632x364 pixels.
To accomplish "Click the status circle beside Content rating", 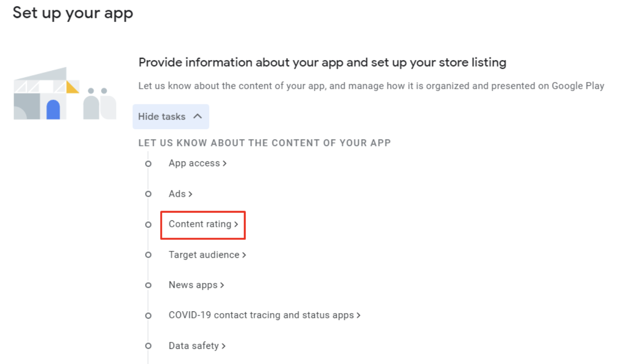I will [x=148, y=224].
